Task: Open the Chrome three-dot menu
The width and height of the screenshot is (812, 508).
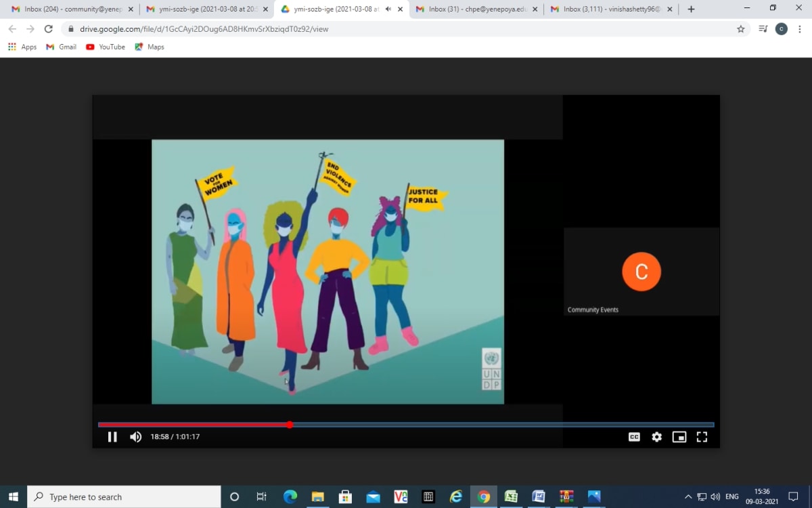Action: [800, 29]
